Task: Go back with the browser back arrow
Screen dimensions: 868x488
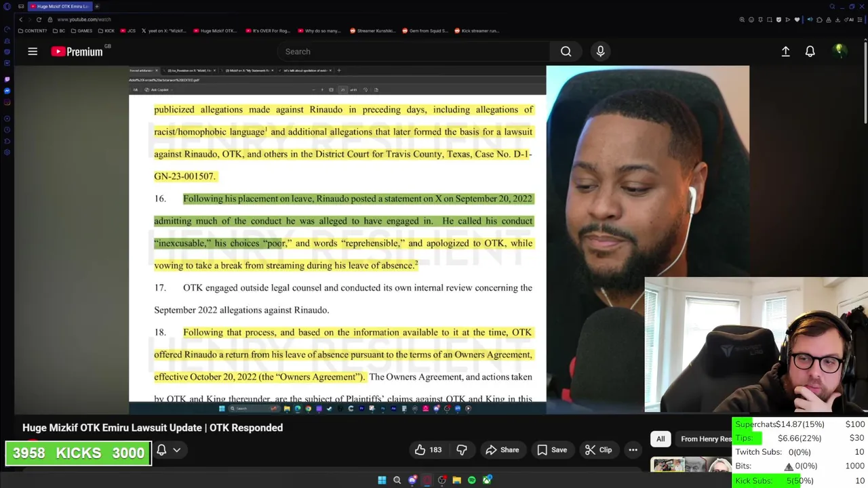Action: pyautogui.click(x=20, y=20)
